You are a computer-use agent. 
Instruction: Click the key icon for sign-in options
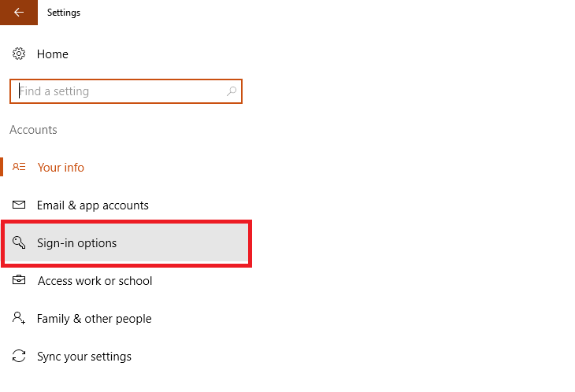[20, 243]
